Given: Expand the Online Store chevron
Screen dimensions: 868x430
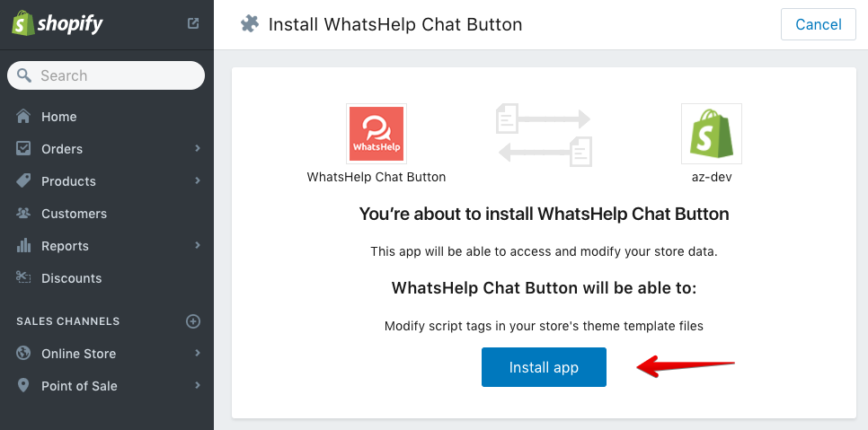Looking at the screenshot, I should [198, 353].
